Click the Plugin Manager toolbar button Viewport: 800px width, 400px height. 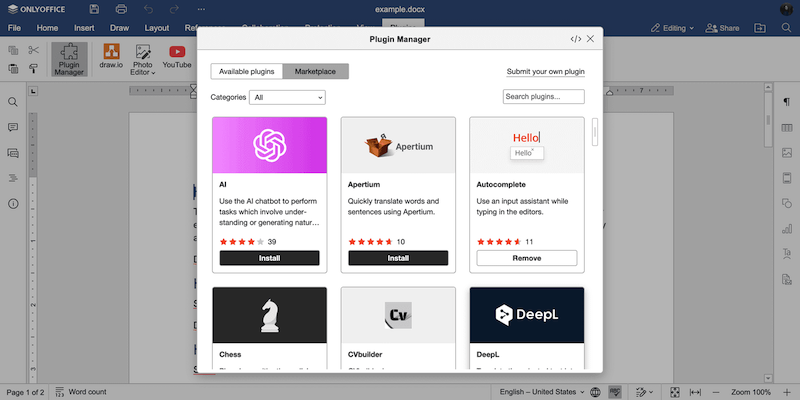point(69,58)
